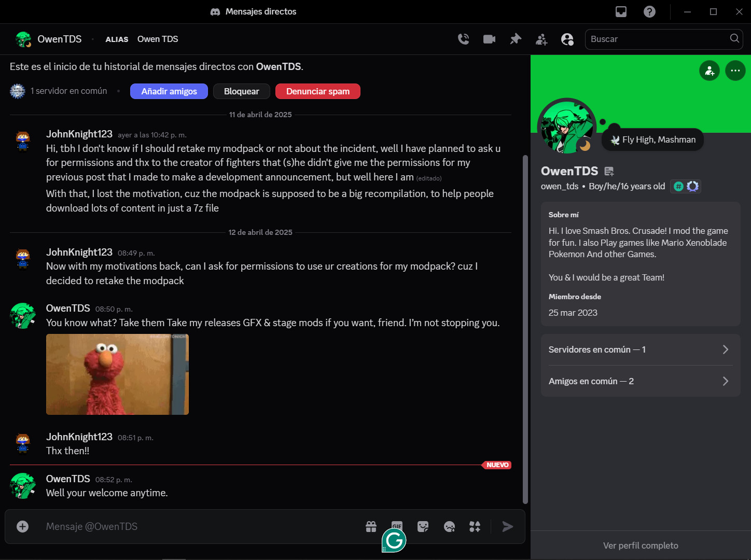Screen dimensions: 751x560
Task: Click the Buscar search field
Action: 658,39
